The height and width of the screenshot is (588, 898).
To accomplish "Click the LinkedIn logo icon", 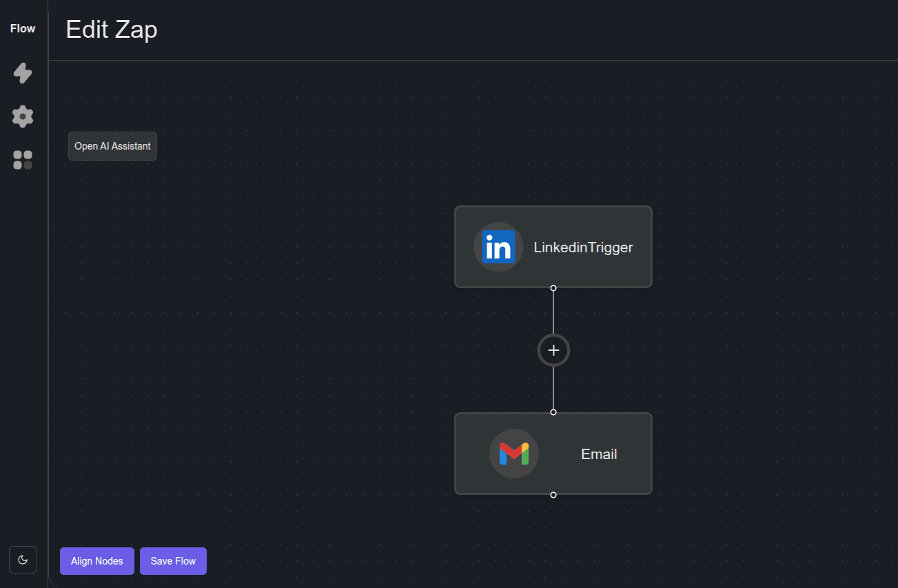I will [x=498, y=247].
